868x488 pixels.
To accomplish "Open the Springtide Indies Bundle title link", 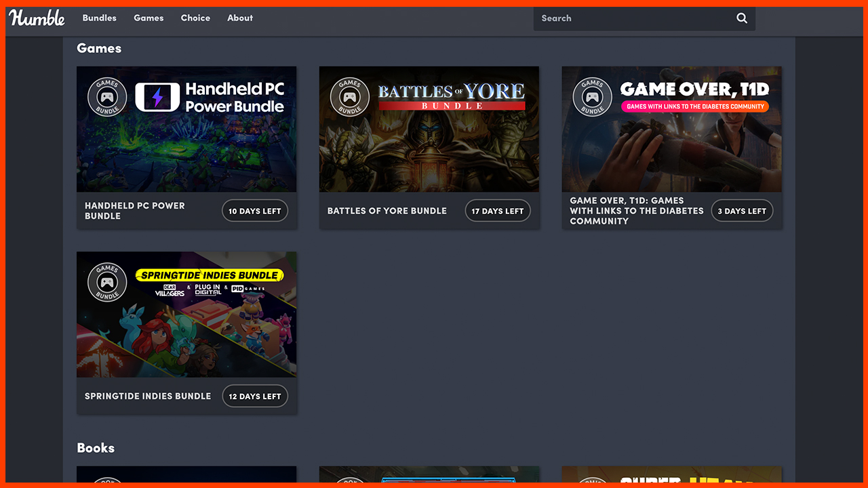I will [148, 396].
